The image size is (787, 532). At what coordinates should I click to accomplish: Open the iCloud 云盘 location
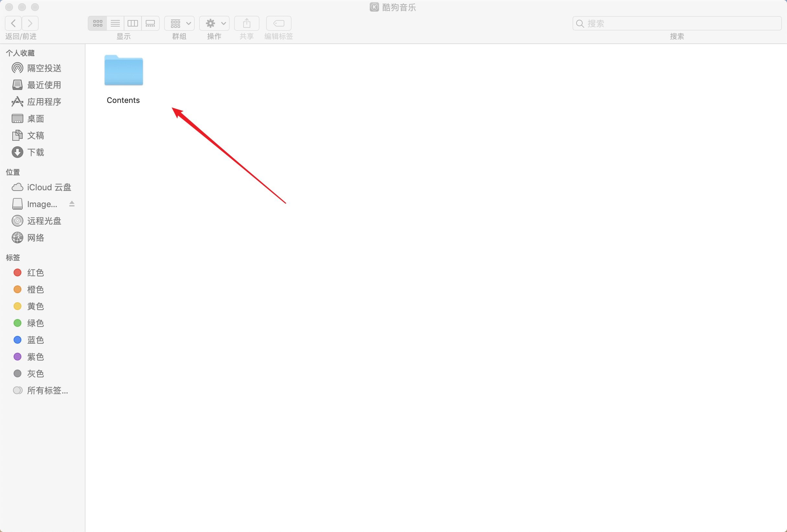(49, 187)
